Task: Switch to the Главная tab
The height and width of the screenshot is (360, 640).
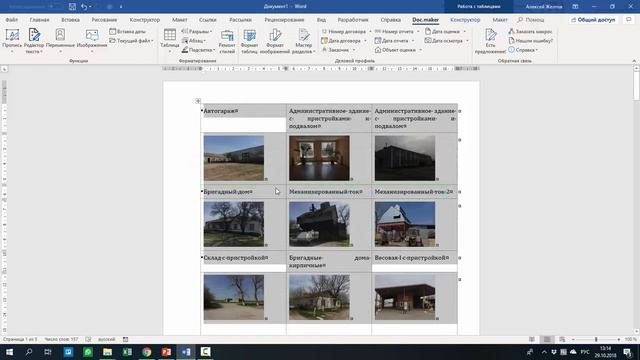Action: click(39, 20)
